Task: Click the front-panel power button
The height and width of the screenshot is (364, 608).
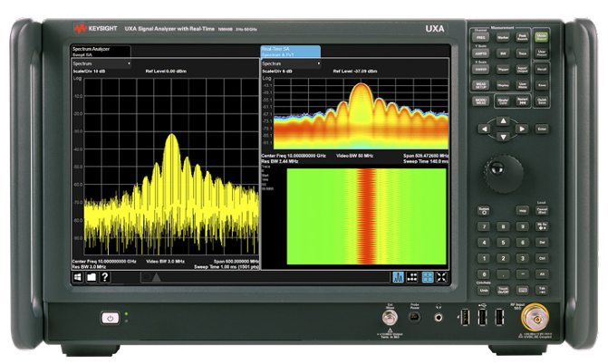Action: [x=111, y=318]
